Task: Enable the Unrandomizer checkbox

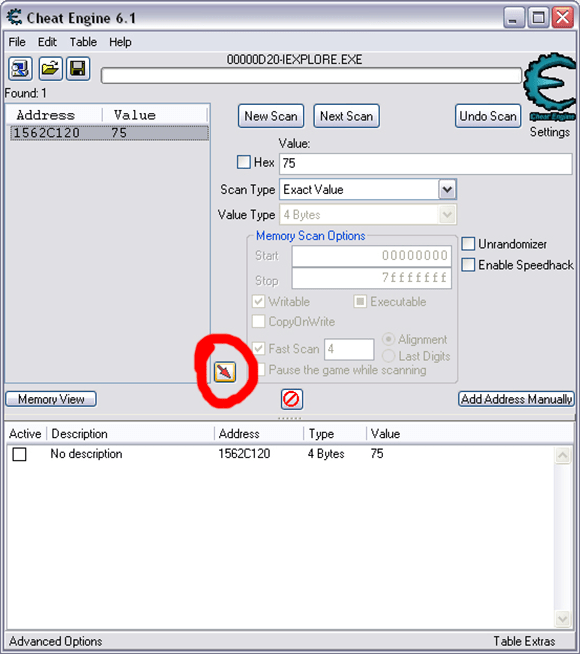Action: pyautogui.click(x=468, y=244)
